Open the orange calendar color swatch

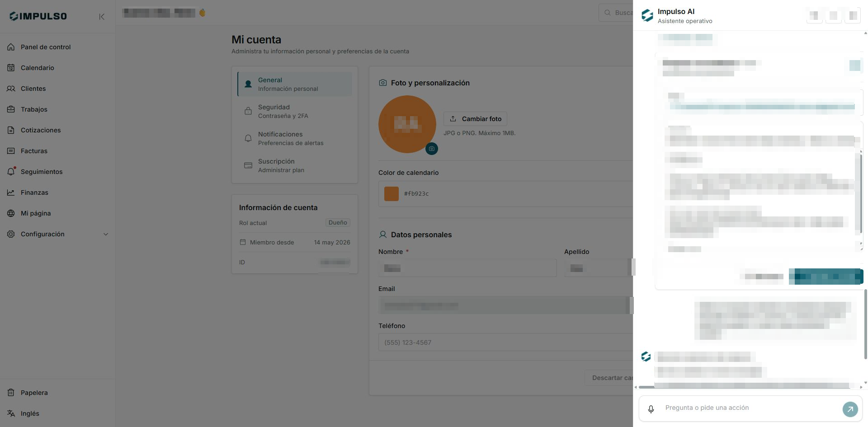click(x=392, y=194)
